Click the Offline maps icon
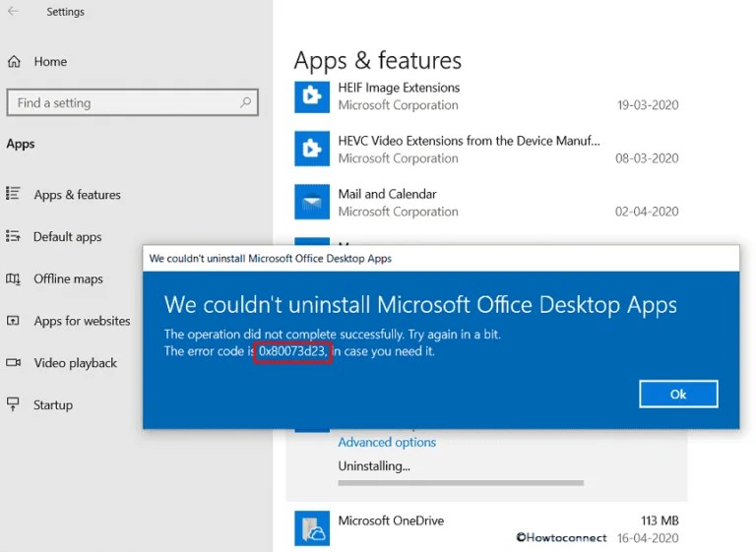The image size is (756, 552). (x=13, y=278)
